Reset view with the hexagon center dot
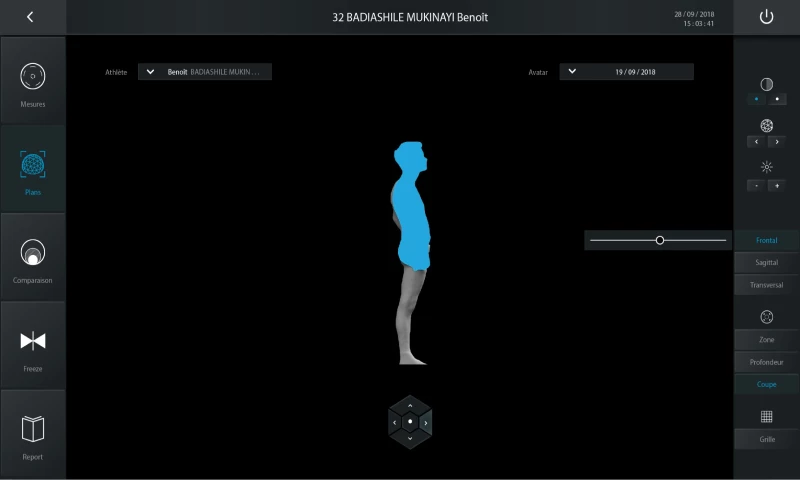The height and width of the screenshot is (480, 800). tap(410, 422)
